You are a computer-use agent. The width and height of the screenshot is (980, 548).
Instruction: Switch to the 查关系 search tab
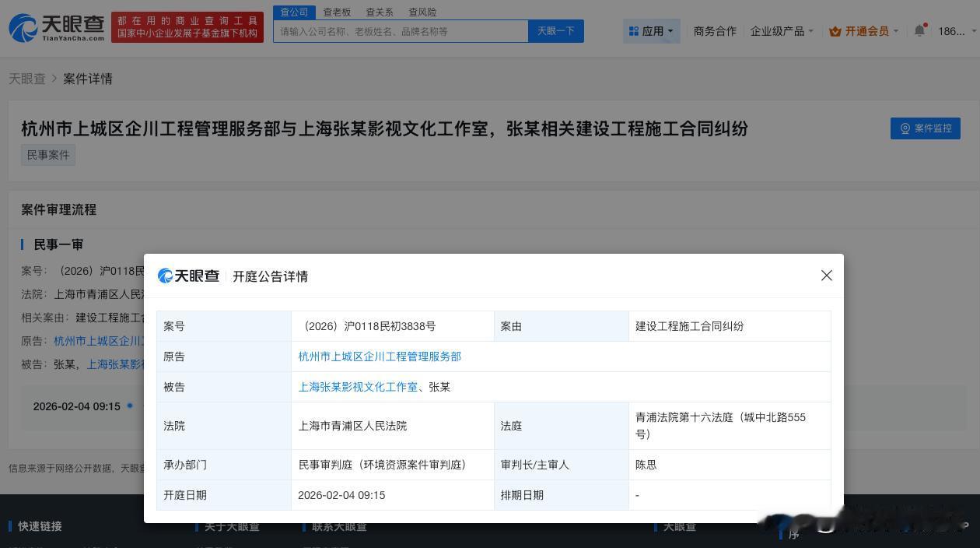[x=379, y=12]
